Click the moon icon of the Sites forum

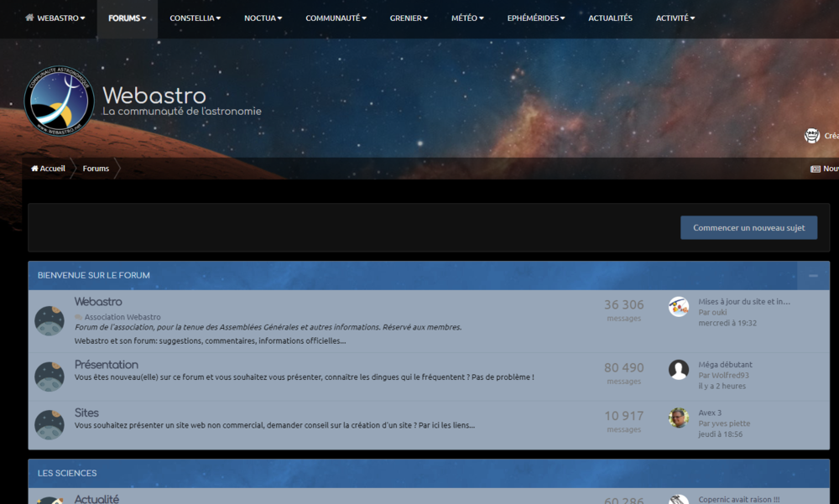(x=50, y=425)
